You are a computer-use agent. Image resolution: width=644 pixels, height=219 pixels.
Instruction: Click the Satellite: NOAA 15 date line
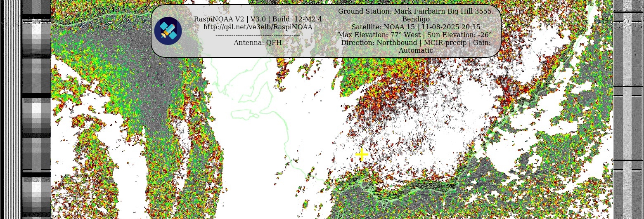click(415, 27)
